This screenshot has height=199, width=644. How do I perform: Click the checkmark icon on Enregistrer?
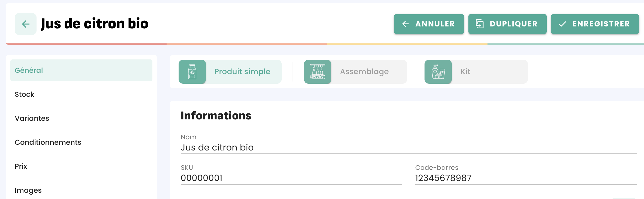562,24
